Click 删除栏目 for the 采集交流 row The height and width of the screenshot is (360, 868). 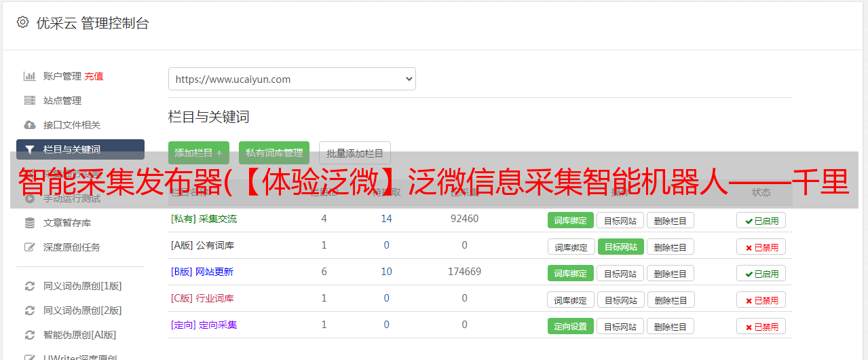point(670,220)
